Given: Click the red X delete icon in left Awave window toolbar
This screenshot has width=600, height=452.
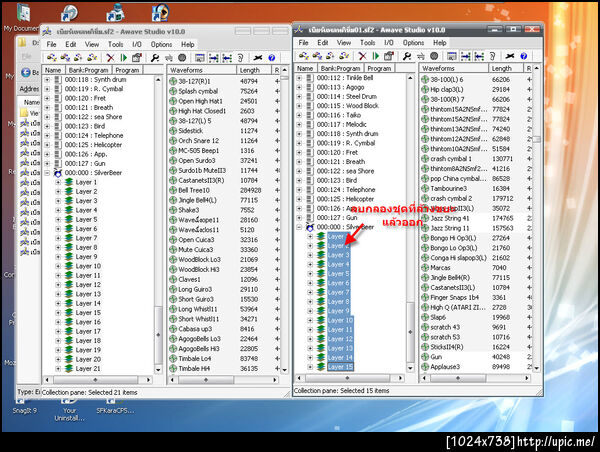Looking at the screenshot, I should point(110,58).
